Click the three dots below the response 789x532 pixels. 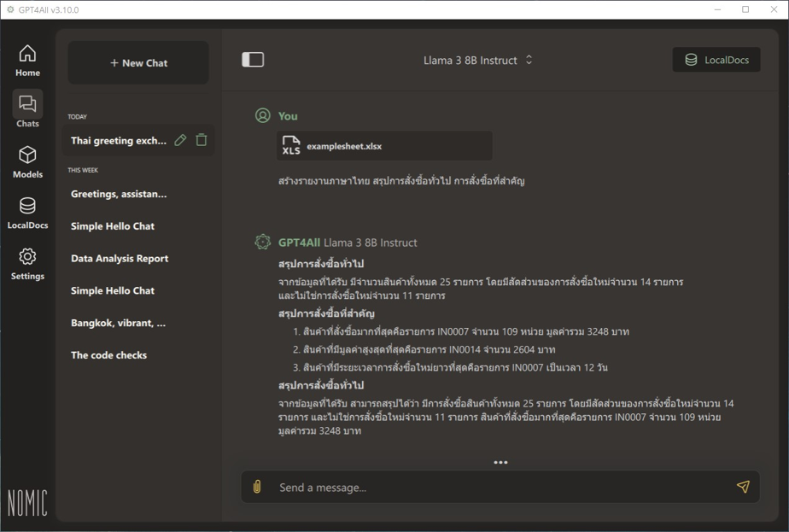point(500,462)
